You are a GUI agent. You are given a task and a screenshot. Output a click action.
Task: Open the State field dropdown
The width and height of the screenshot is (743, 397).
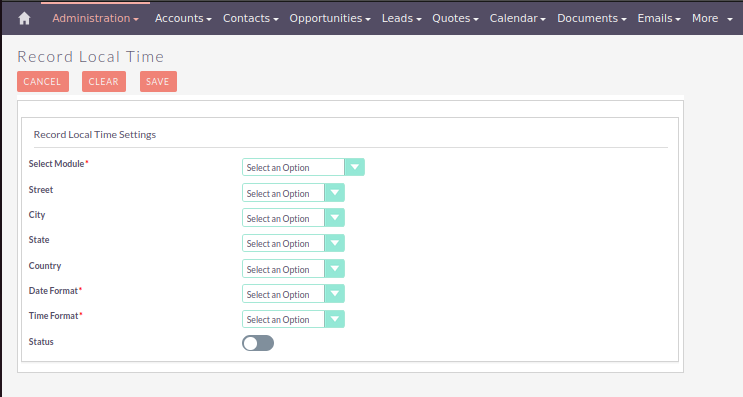tap(293, 243)
